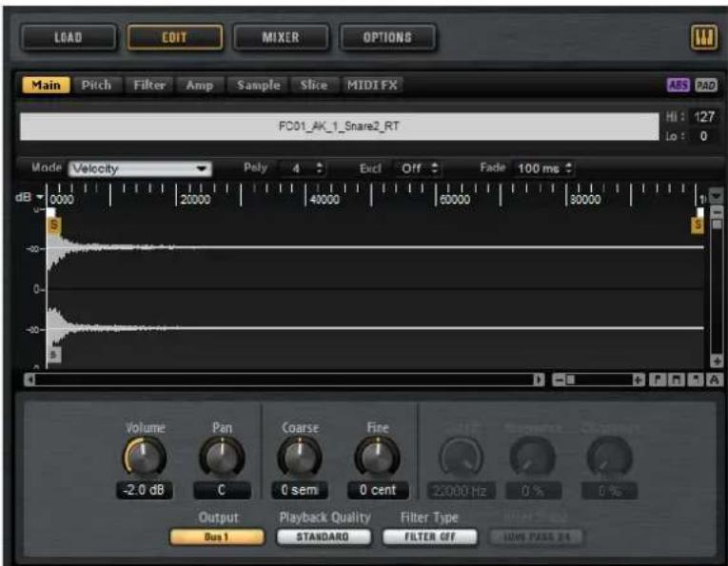Click the Coarse tuning knob

300,457
